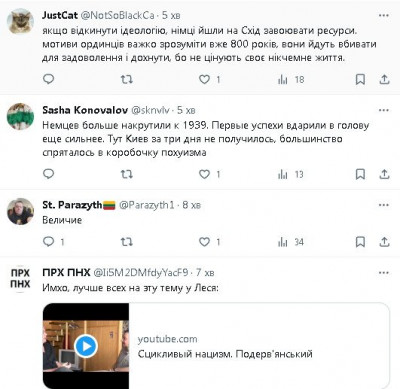Screen dimensions: 400x389
Task: Share Sasha Konovalov's tweet
Action: (x=384, y=174)
